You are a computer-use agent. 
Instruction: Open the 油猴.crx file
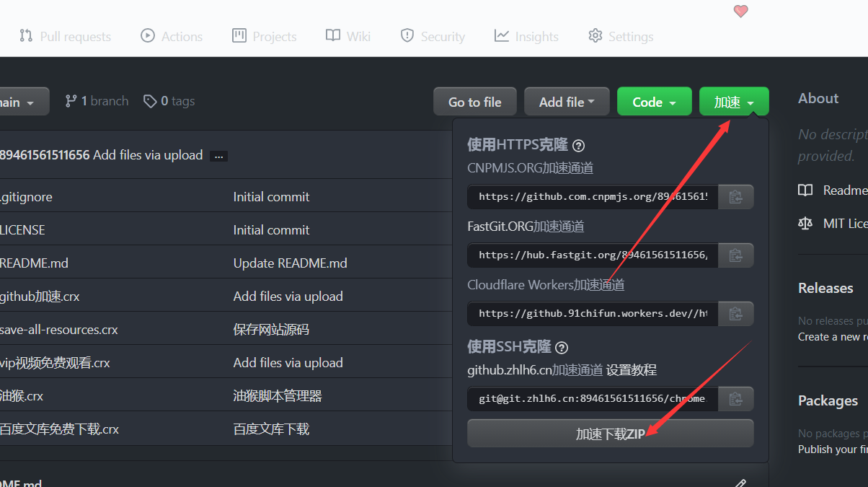[x=22, y=396]
